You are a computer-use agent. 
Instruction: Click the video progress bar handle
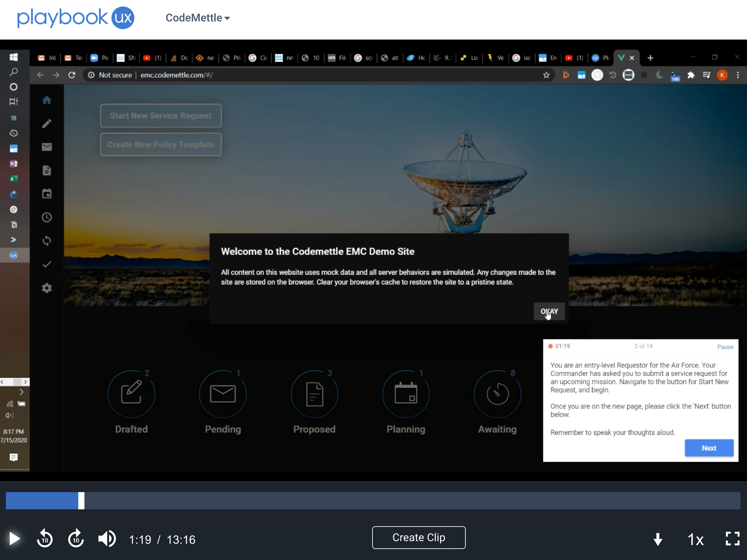coord(81,501)
